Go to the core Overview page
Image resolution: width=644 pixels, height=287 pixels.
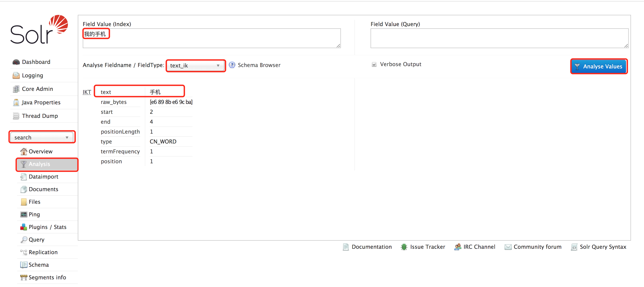click(40, 152)
